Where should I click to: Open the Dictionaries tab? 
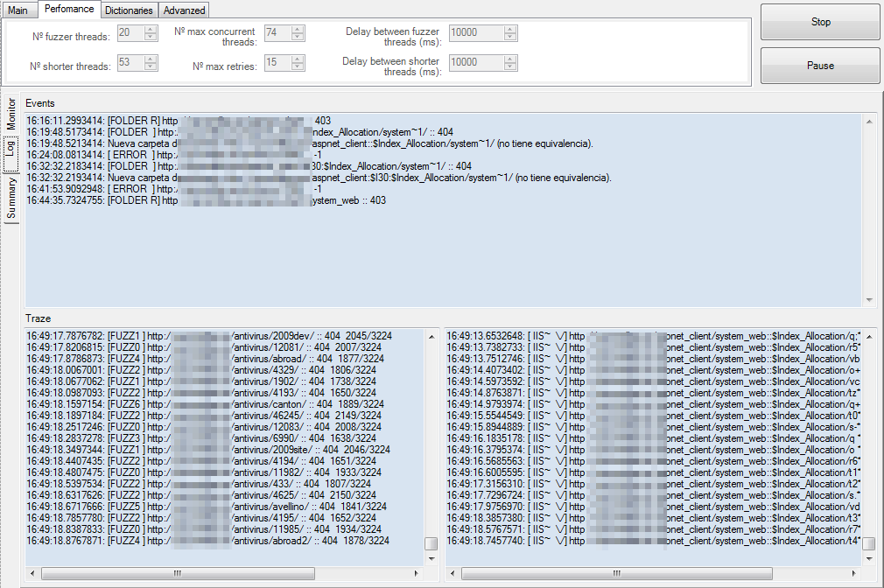pos(128,10)
